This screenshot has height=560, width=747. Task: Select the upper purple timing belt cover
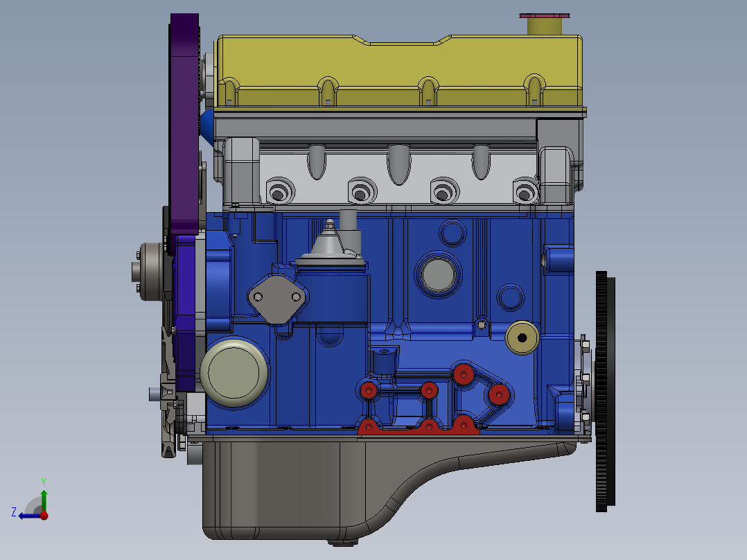tap(184, 124)
